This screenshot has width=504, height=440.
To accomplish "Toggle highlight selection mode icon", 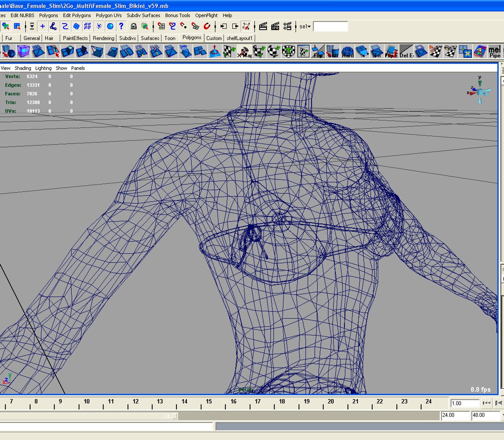I will tap(145, 26).
